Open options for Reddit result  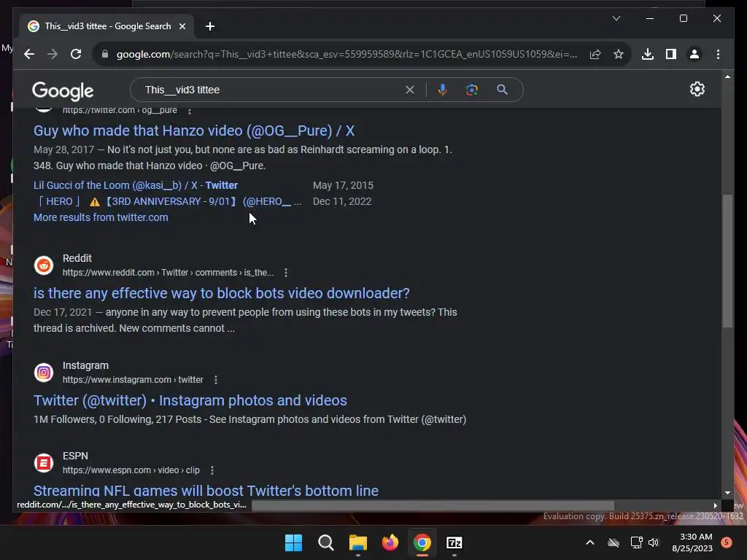click(x=285, y=273)
